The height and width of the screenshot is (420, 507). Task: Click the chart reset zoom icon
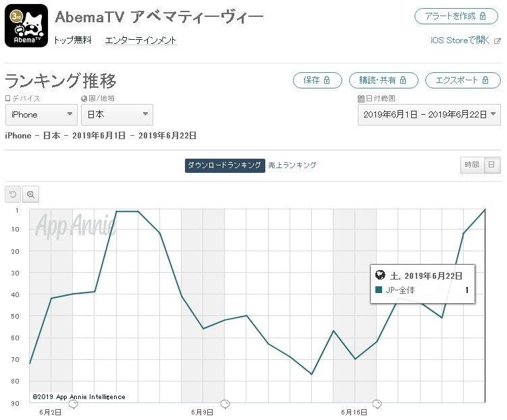tap(13, 194)
